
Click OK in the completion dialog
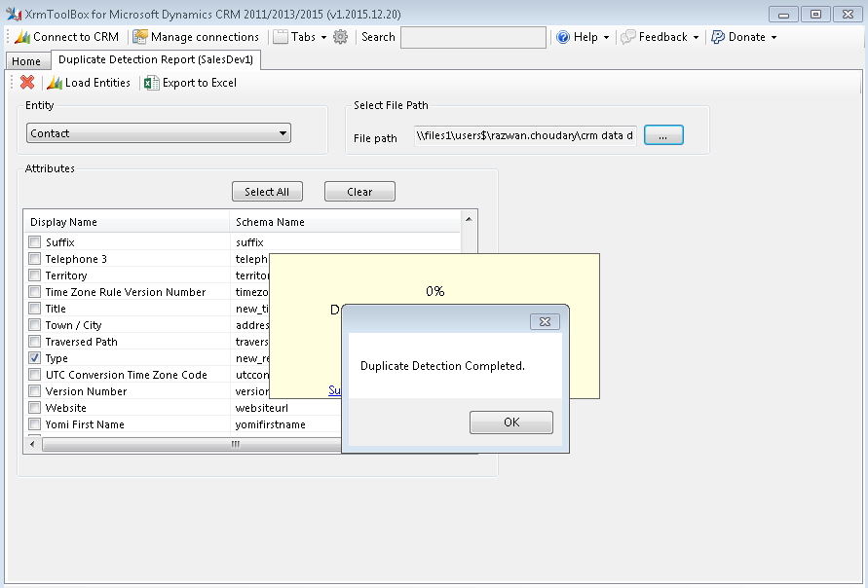click(510, 423)
